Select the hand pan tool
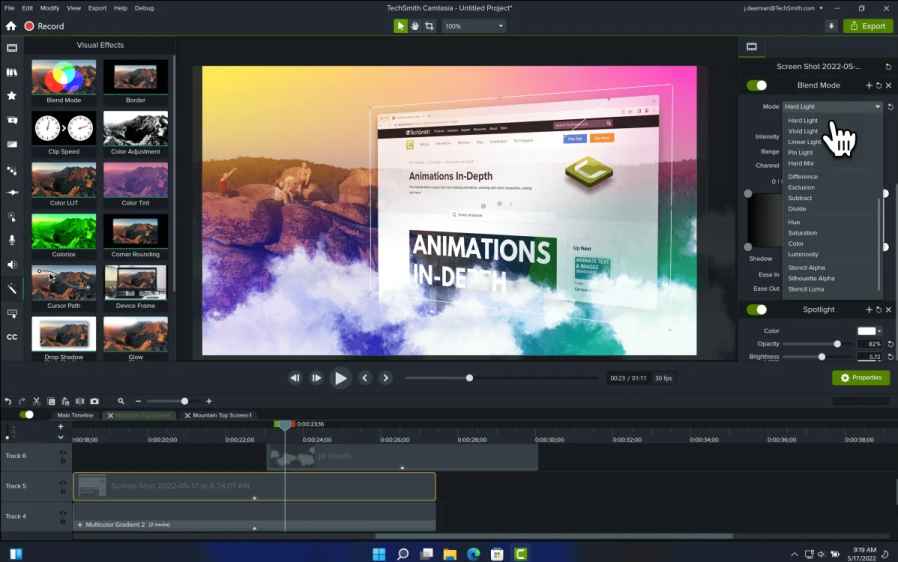898x562 pixels. coord(415,26)
